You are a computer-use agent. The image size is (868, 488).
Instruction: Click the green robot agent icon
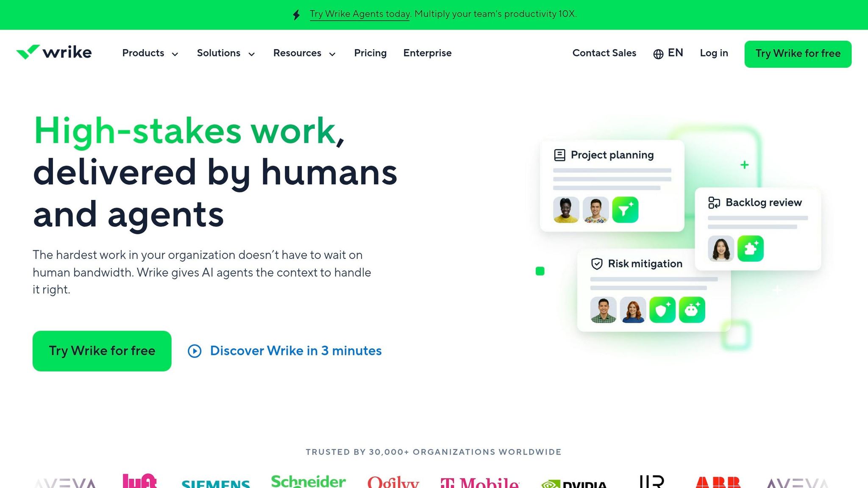[x=692, y=310]
